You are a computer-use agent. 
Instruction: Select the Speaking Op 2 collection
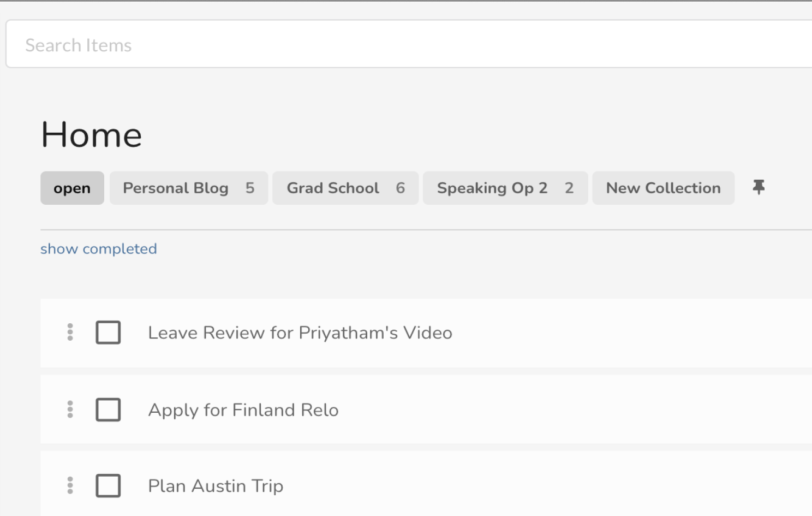click(505, 188)
